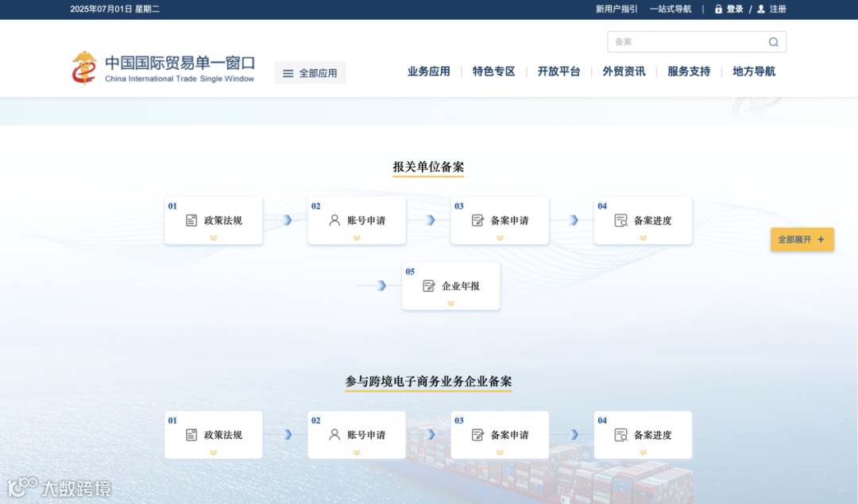
Task: Click the 注册 link
Action: (778, 10)
